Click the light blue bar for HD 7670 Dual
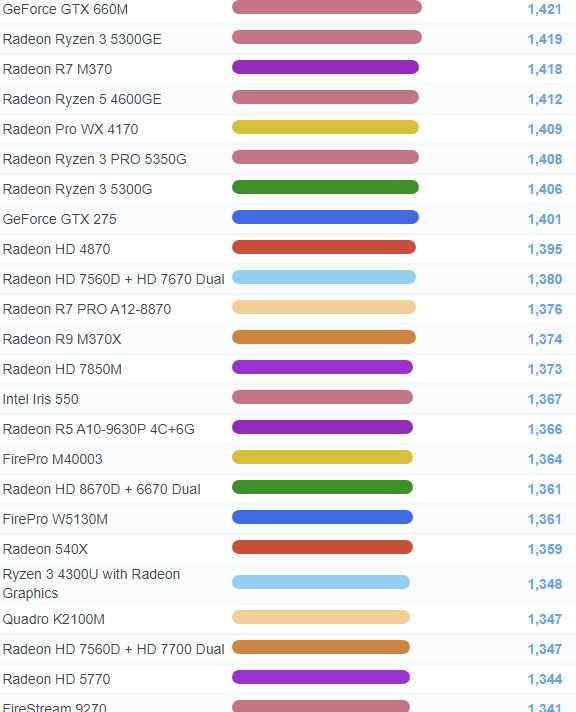 point(324,277)
